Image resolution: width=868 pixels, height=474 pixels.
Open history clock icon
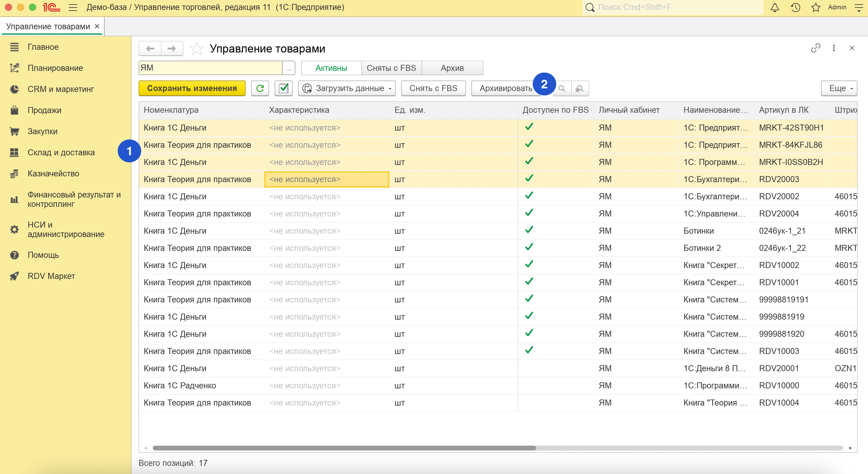[795, 8]
